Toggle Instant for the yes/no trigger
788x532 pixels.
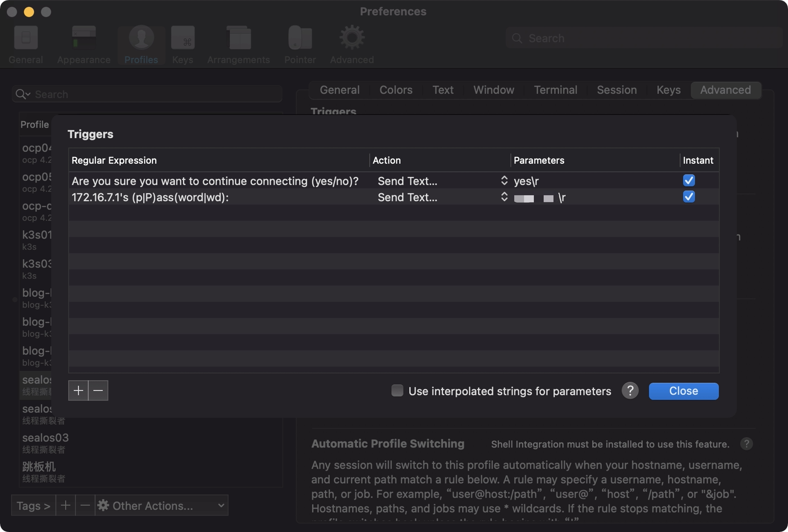[689, 180]
